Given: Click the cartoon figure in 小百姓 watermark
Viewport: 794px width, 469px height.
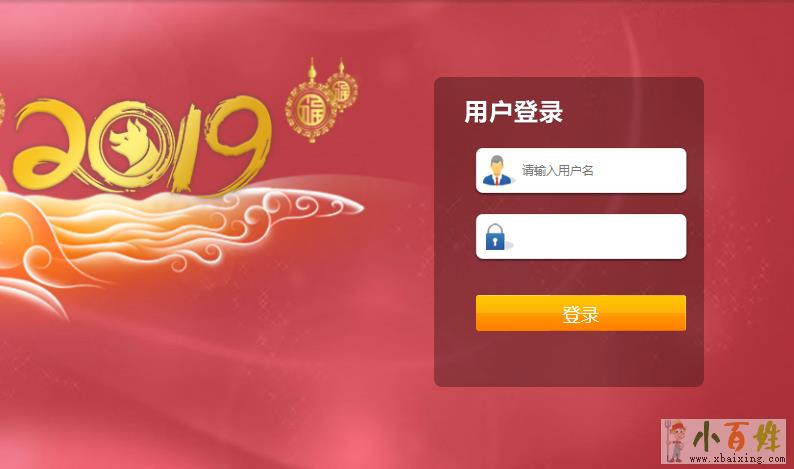Looking at the screenshot, I should (x=676, y=441).
